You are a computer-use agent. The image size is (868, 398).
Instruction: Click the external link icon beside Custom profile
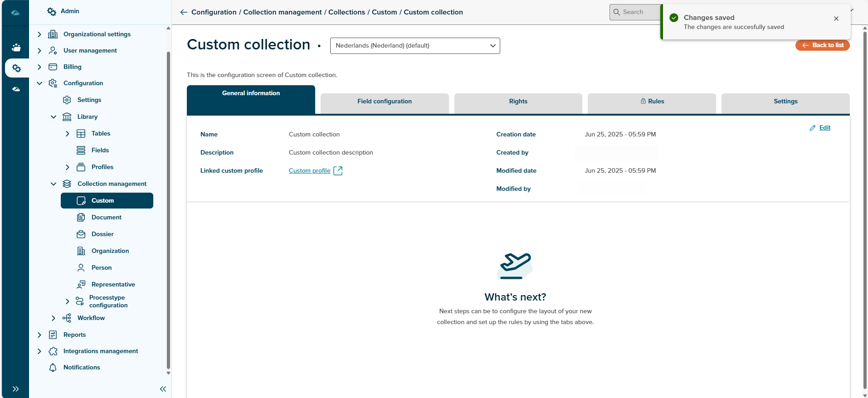338,170
